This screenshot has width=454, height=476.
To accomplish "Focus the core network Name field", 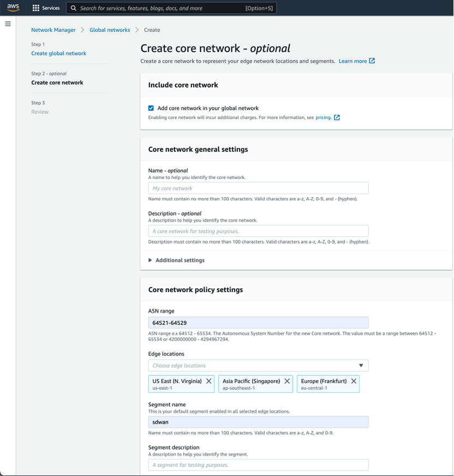I will (258, 188).
